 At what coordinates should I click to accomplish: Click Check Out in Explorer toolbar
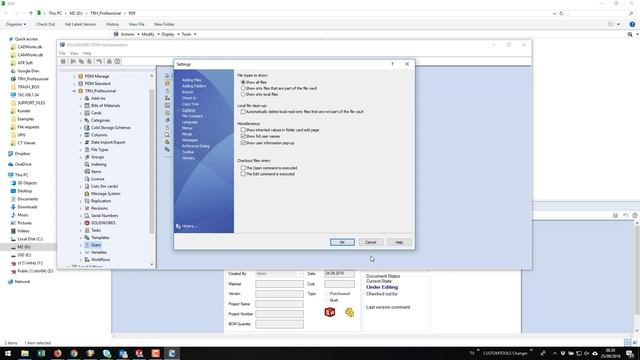45,24
